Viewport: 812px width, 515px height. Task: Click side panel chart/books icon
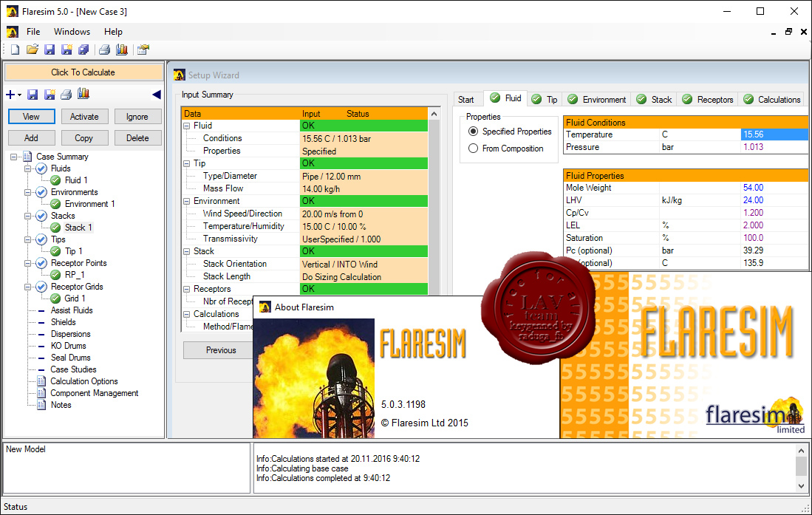click(83, 94)
